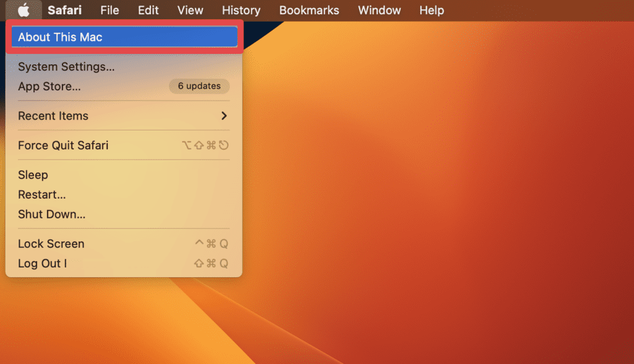Open the Window menu
The height and width of the screenshot is (364, 634).
point(380,10)
